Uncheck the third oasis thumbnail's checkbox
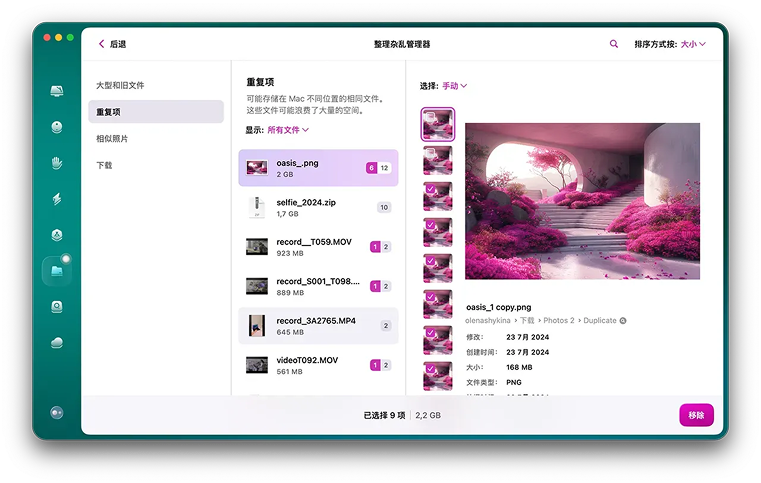Viewport: 761px width, 483px height. [x=430, y=189]
